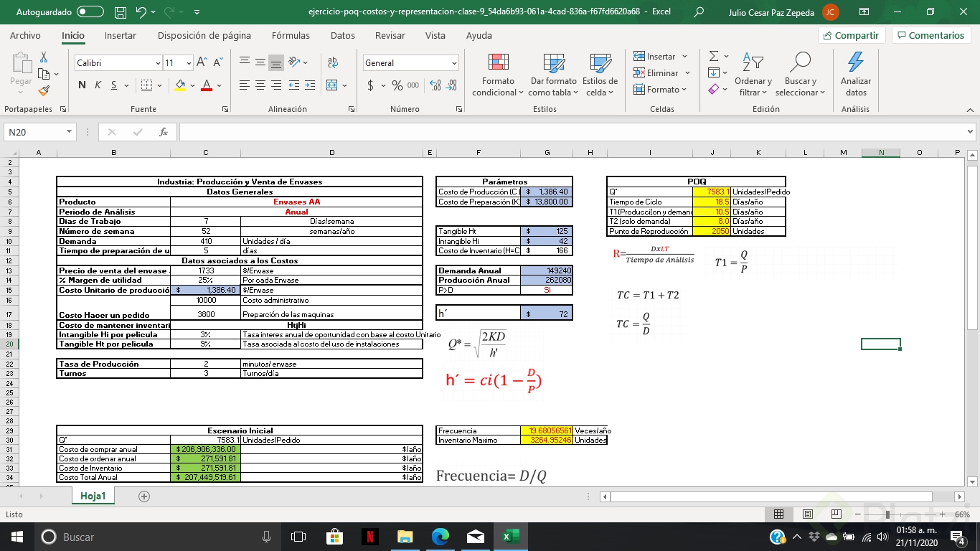Apply currency format with the $ icon
Image resolution: width=980 pixels, height=551 pixels.
point(372,85)
